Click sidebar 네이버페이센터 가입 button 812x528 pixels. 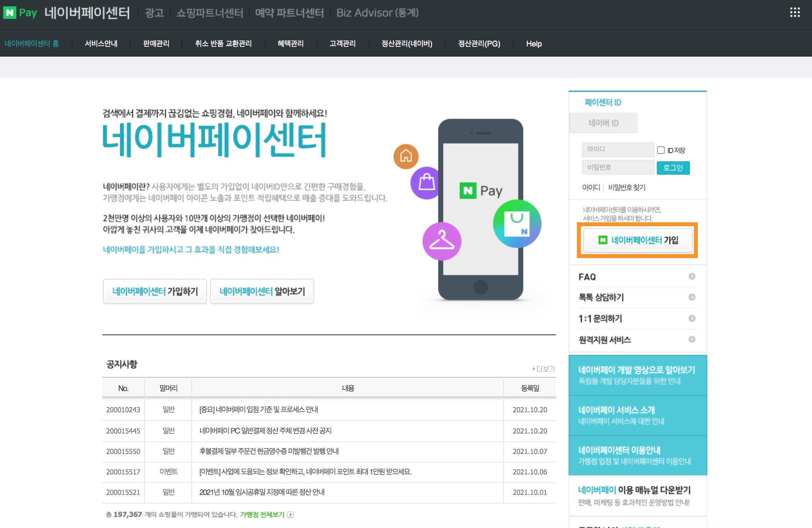(x=638, y=240)
